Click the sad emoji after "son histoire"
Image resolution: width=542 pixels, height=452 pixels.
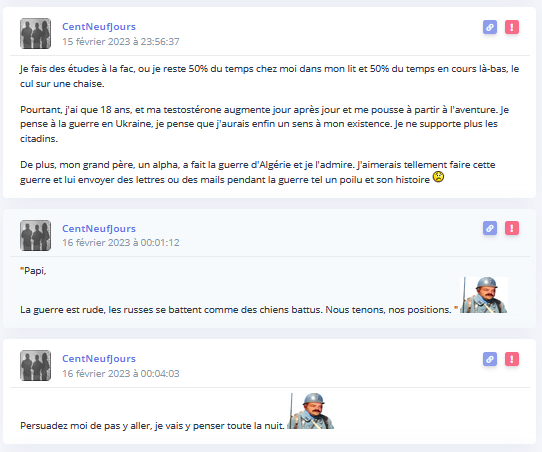438,177
